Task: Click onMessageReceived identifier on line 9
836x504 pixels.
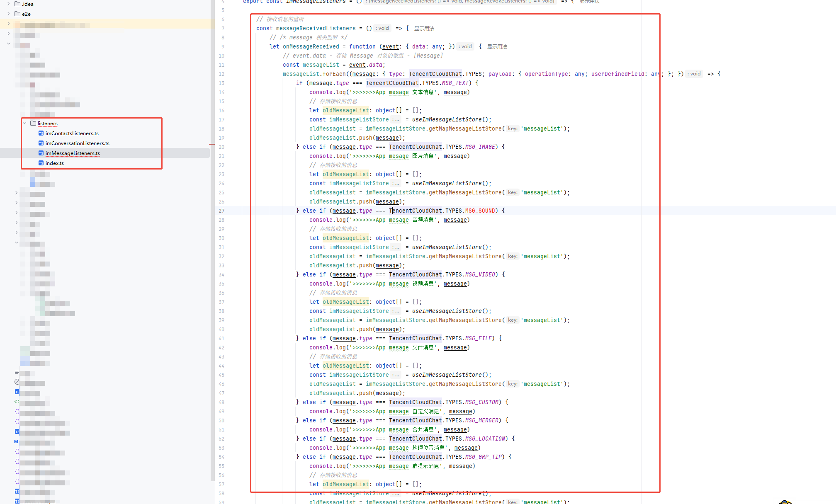Action: tap(311, 47)
